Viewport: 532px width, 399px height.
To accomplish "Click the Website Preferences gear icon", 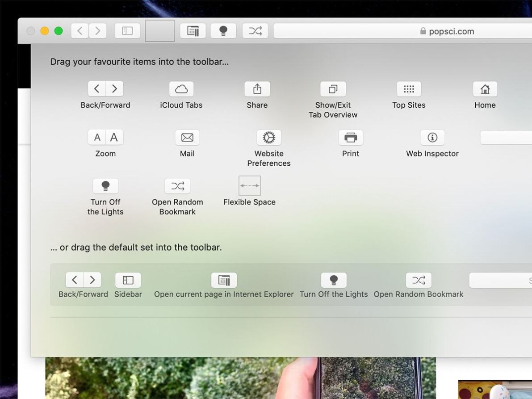I will (x=268, y=137).
